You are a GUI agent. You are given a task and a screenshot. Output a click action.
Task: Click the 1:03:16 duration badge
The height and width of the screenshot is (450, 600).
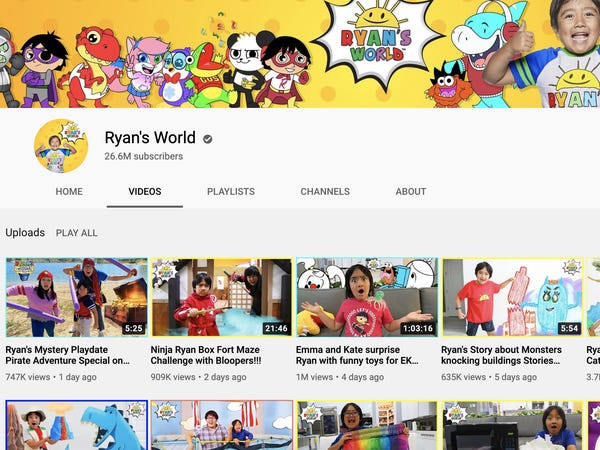(418, 328)
